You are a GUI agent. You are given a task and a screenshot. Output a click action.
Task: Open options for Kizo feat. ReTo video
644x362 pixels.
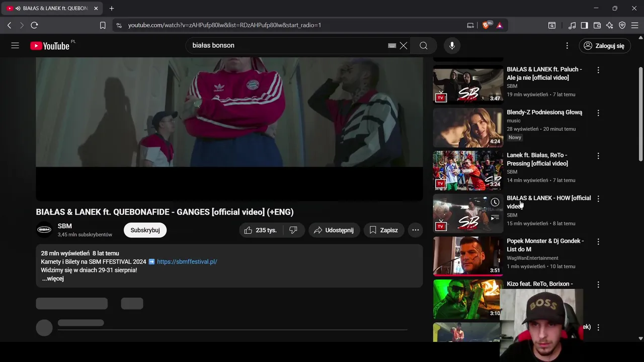tap(598, 285)
